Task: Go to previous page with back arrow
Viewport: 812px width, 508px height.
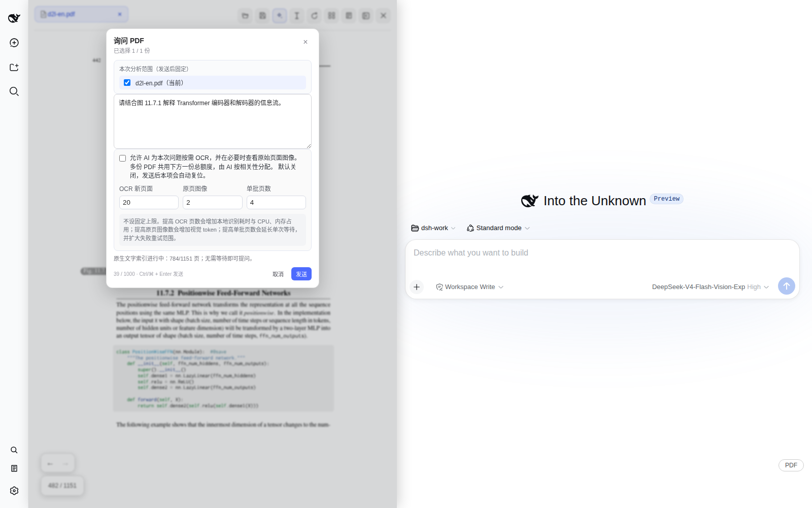Action: 50,463
